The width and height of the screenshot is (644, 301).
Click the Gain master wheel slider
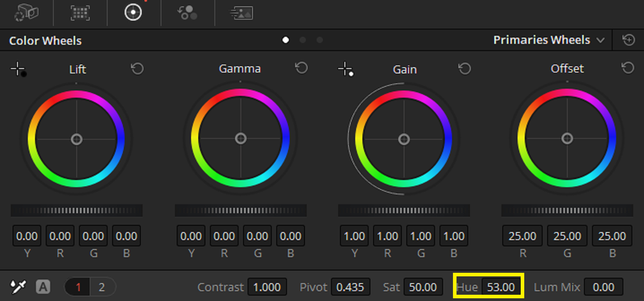tap(404, 211)
